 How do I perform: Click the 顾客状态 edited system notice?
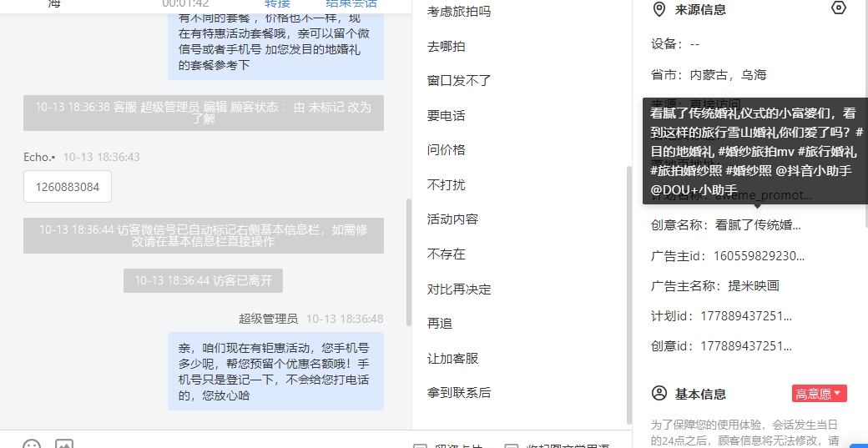203,113
